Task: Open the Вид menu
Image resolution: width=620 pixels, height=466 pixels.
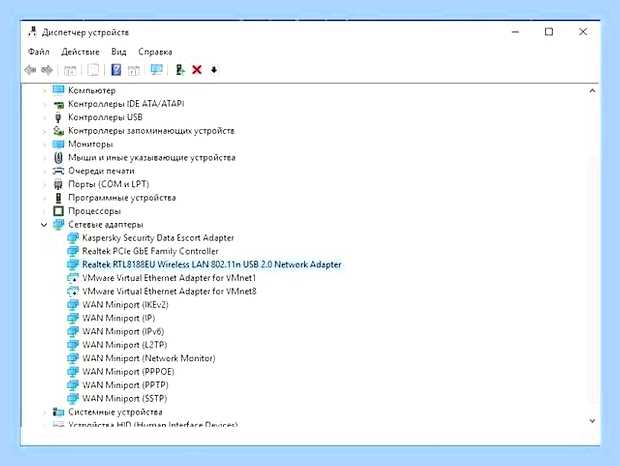Action: coord(119,52)
